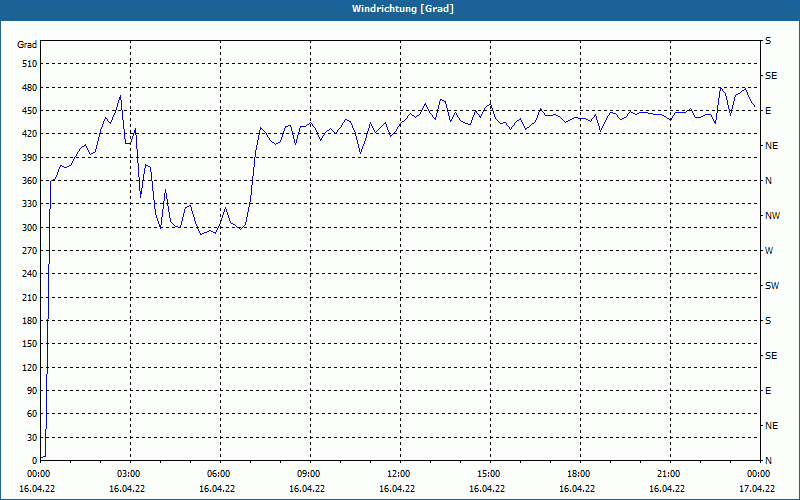Click the 180 y-axis value
Screen dimensions: 800x500
30,320
